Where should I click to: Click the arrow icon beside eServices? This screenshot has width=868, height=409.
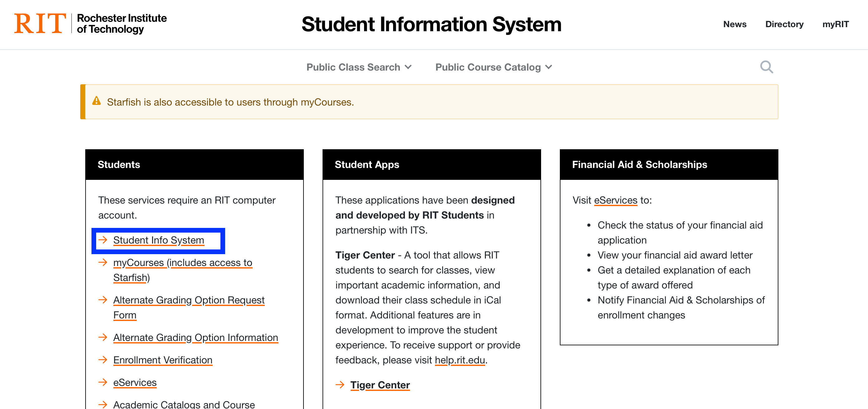pyautogui.click(x=103, y=382)
